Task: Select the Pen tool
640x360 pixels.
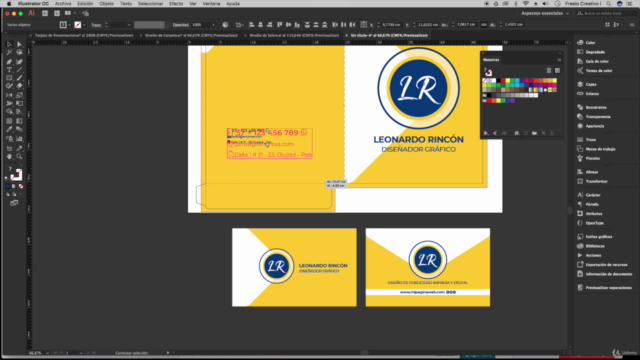Action: (x=9, y=62)
